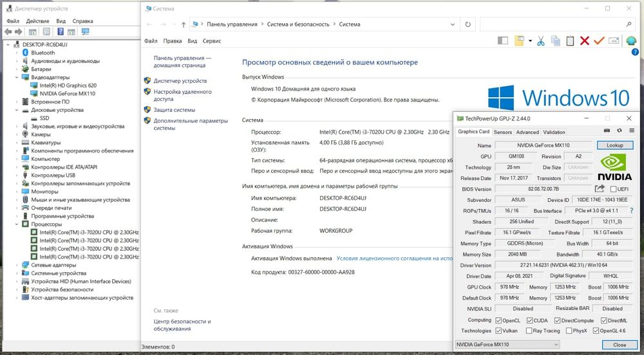
Task: Click the Bluetooth device category
Action: 43,53
